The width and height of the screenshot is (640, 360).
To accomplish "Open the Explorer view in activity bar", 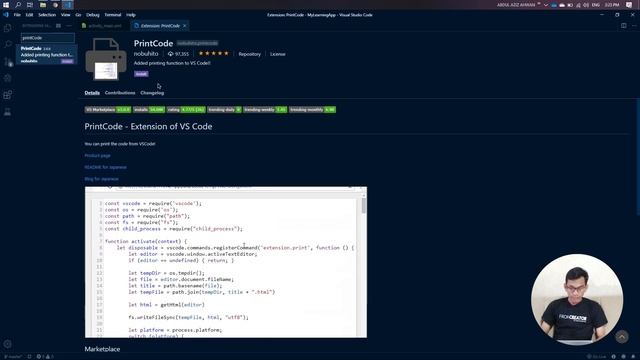I will click(x=7, y=28).
